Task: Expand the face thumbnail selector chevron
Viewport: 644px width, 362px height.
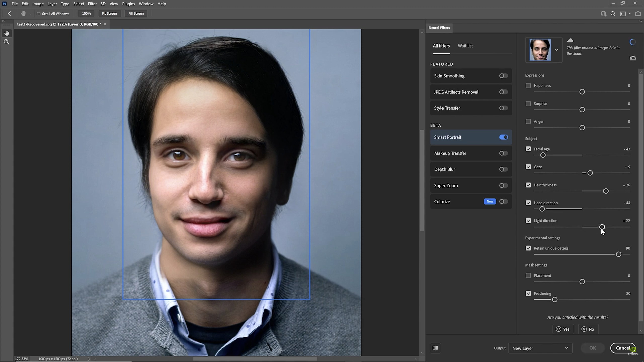Action: [x=557, y=50]
